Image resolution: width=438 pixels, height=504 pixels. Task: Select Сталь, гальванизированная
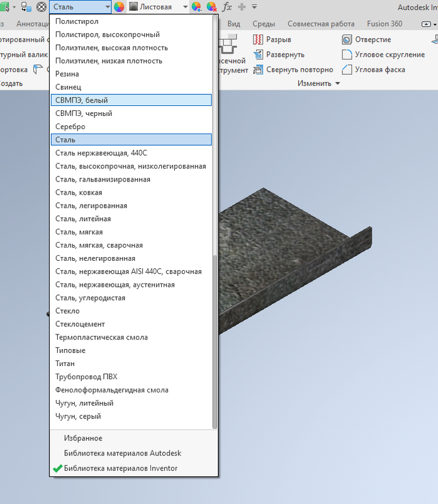coord(132,180)
